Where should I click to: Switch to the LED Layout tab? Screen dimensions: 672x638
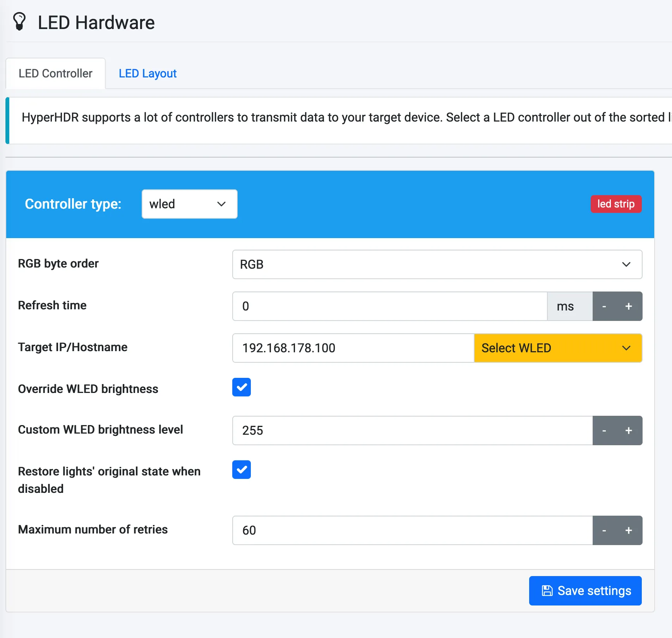[x=148, y=73]
